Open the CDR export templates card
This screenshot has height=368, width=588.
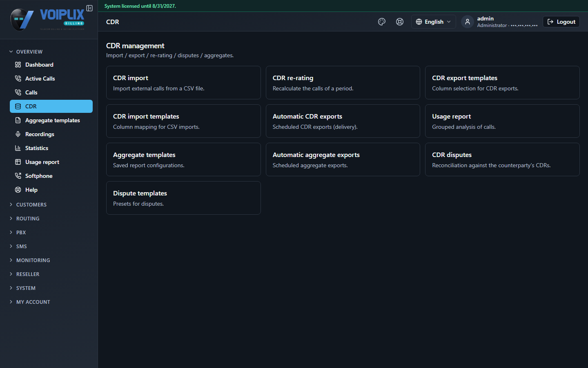tap(502, 83)
